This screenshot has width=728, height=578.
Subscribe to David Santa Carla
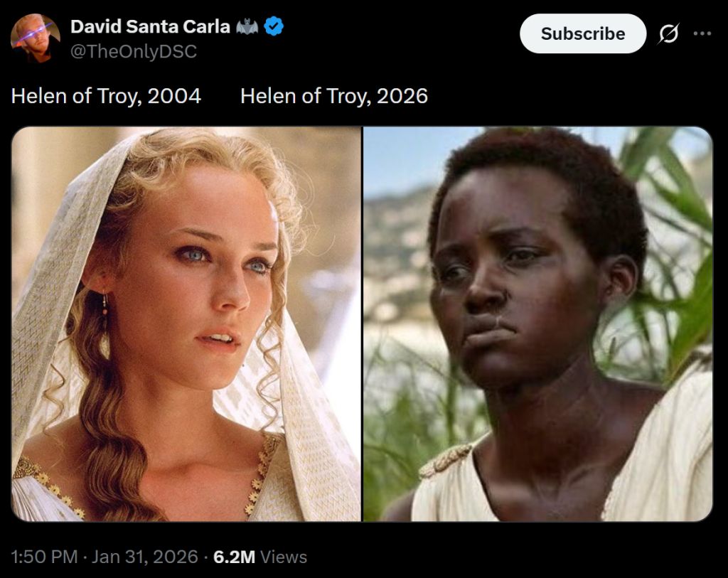tap(583, 33)
